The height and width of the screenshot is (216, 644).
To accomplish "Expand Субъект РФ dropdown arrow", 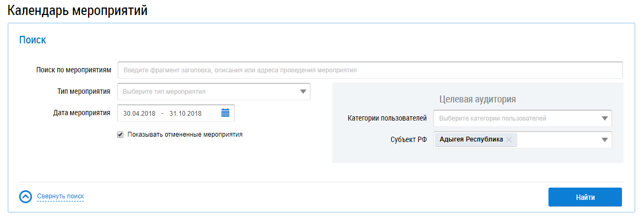I will point(605,140).
